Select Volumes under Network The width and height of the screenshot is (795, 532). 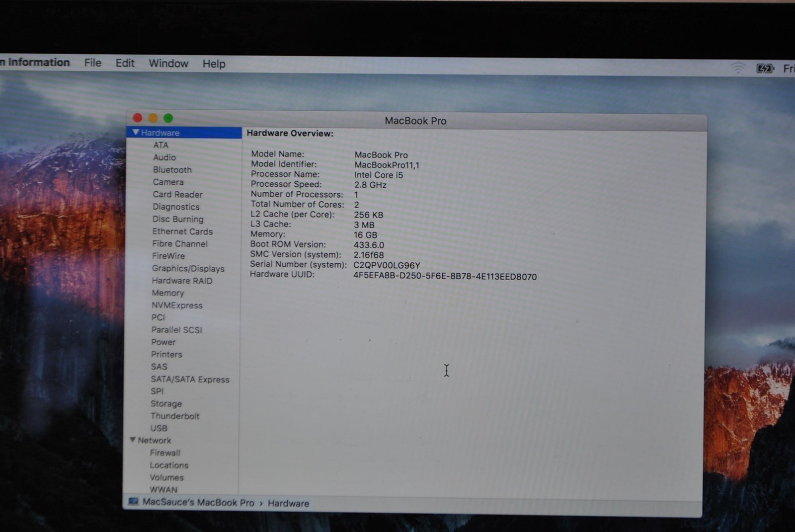tap(166, 478)
